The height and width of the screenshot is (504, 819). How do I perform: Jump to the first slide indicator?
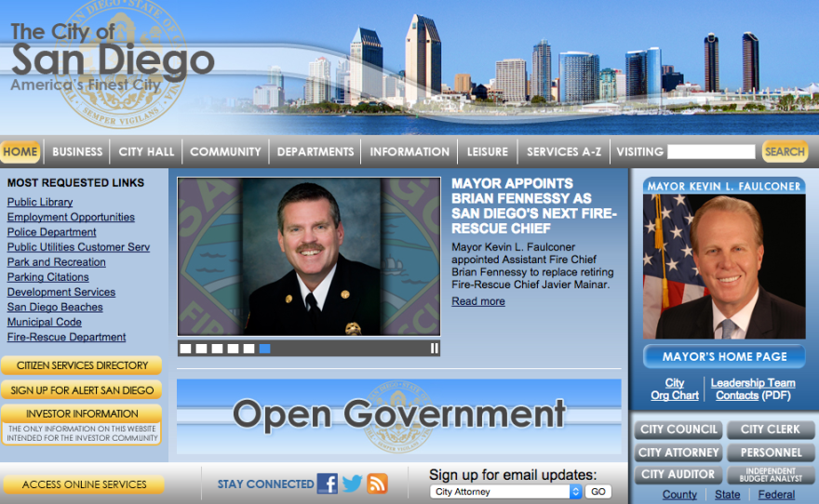185,349
